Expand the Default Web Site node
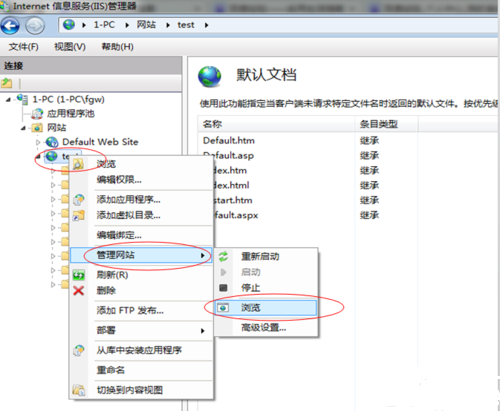This screenshot has width=500, height=411. coord(38,142)
